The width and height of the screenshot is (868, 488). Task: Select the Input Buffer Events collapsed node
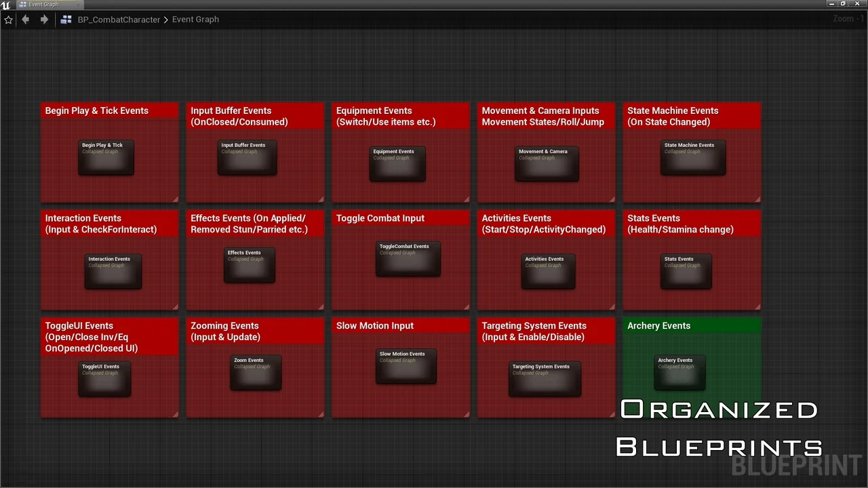[247, 158]
